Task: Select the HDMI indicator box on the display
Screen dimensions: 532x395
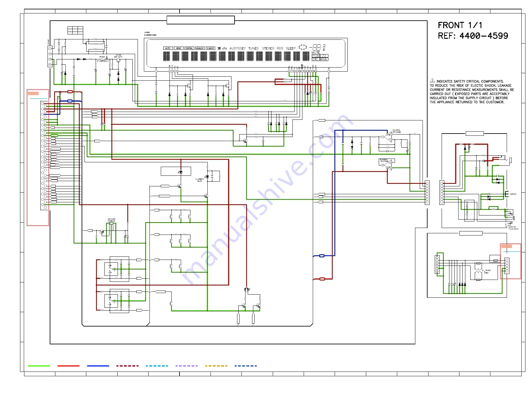Action: tap(179, 48)
